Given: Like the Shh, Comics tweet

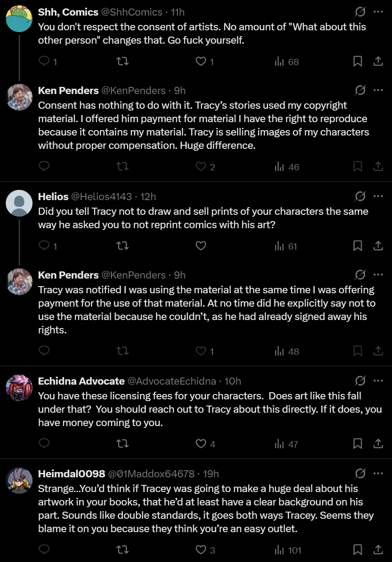Looking at the screenshot, I should tap(201, 62).
